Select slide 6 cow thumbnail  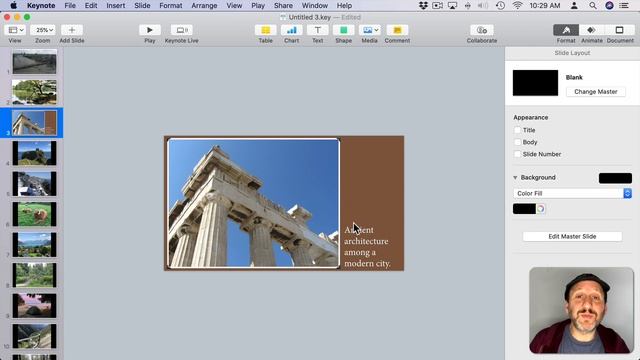point(34,214)
